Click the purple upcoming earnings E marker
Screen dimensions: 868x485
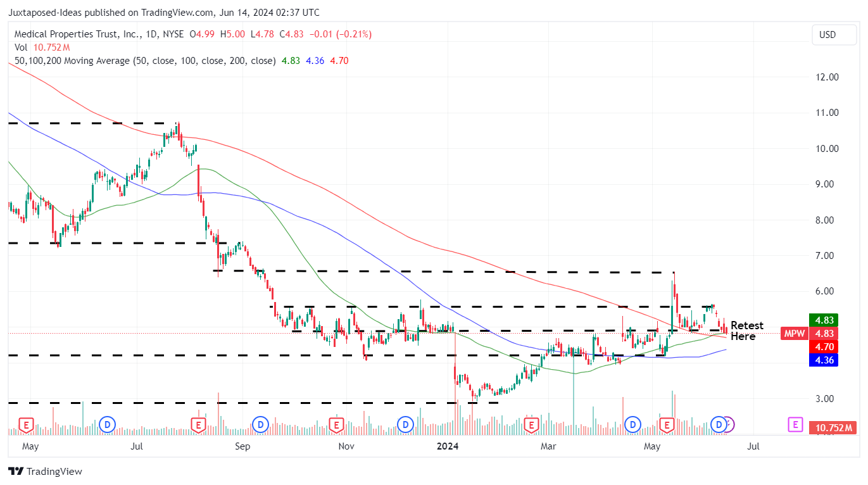pos(795,425)
